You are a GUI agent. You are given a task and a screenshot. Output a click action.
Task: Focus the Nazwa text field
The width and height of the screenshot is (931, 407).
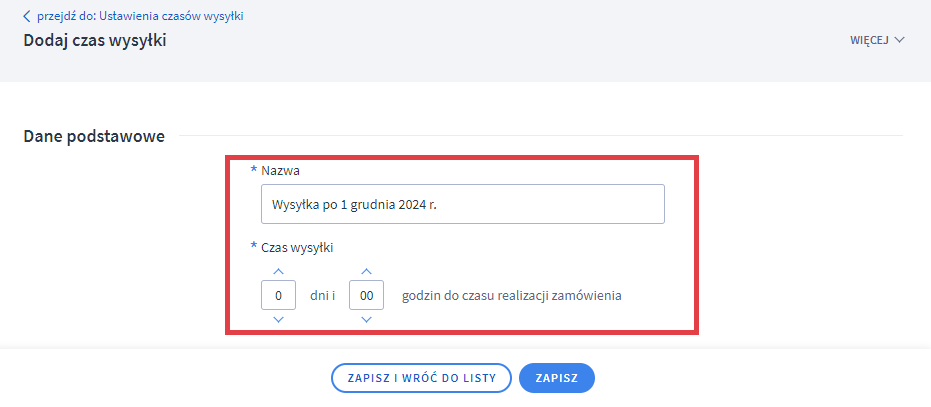pos(461,204)
